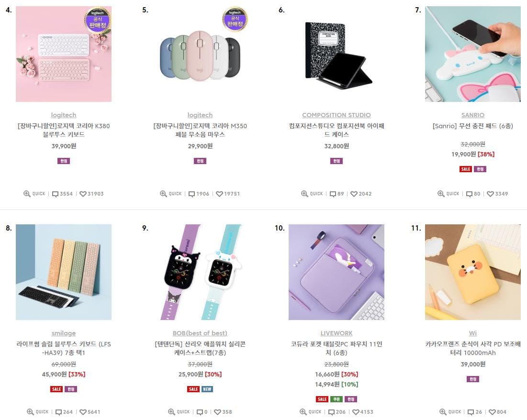The image size is (527, 420).
Task: Click the NEW badge on the Apple Watch strap
Action: tap(206, 389)
